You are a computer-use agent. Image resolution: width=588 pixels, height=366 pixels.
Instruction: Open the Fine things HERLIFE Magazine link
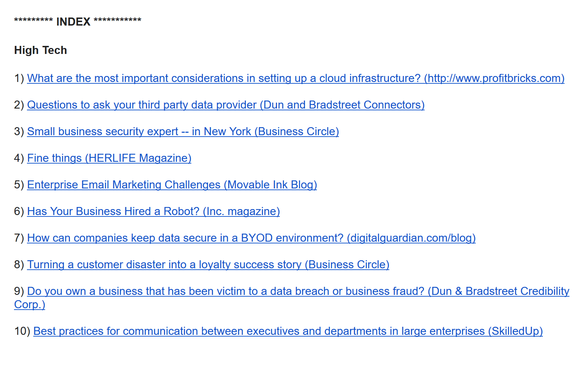pyautogui.click(x=109, y=158)
